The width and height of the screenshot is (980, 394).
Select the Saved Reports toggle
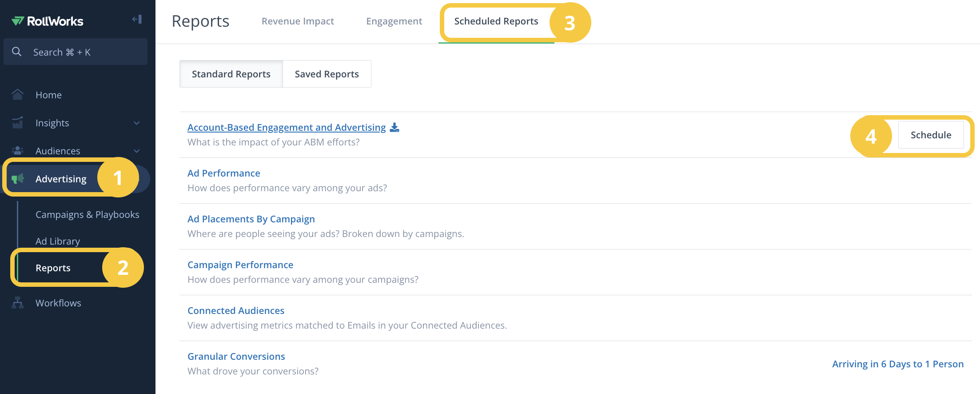[x=327, y=74]
